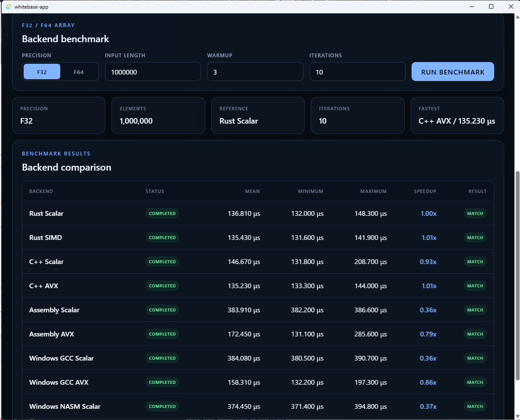Select the Assembly AVX row name
520x420 pixels.
(52, 334)
